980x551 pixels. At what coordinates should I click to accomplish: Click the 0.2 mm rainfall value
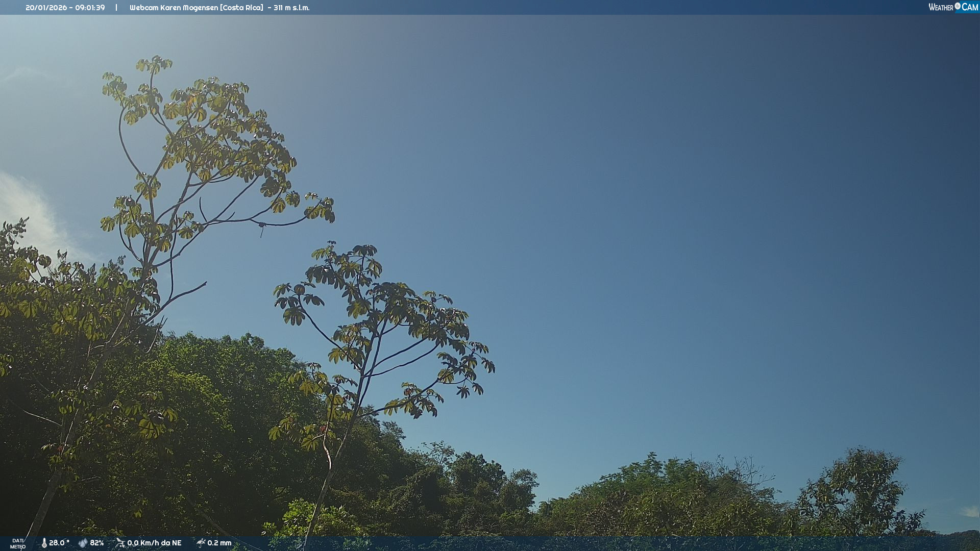(x=219, y=543)
